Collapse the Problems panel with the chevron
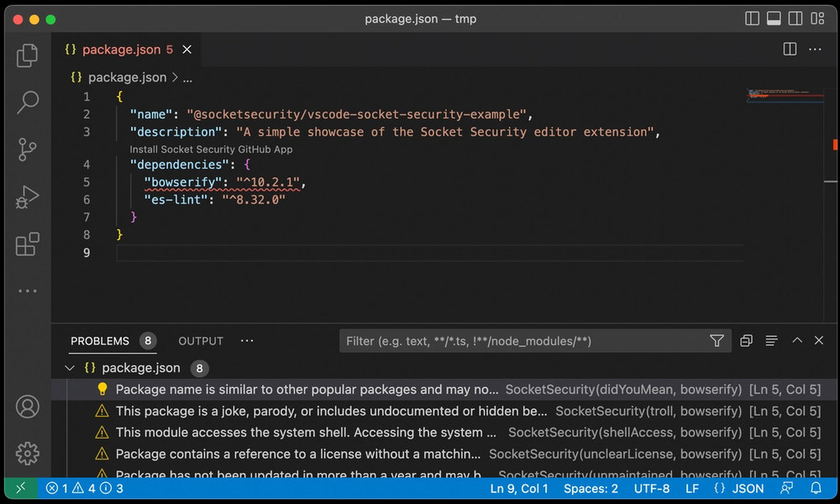The height and width of the screenshot is (504, 840). click(796, 340)
